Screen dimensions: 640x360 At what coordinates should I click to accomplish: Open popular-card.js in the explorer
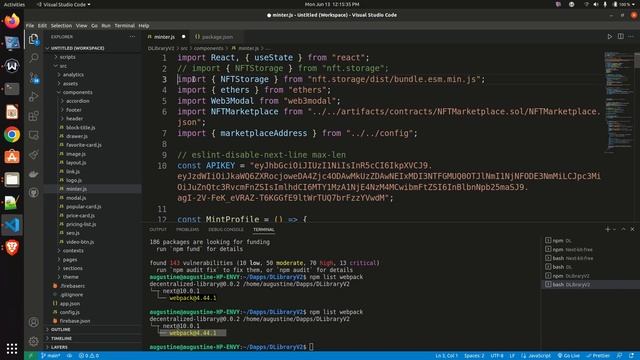pyautogui.click(x=83, y=207)
